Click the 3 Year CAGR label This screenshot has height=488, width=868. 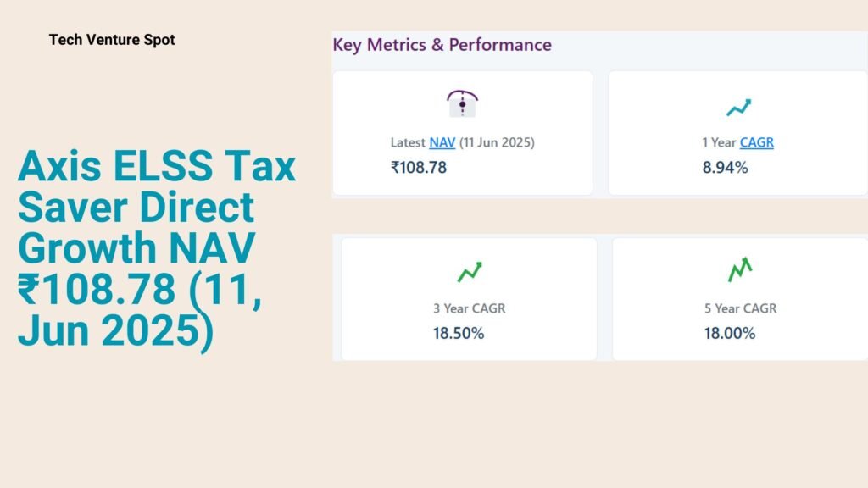(x=470, y=308)
